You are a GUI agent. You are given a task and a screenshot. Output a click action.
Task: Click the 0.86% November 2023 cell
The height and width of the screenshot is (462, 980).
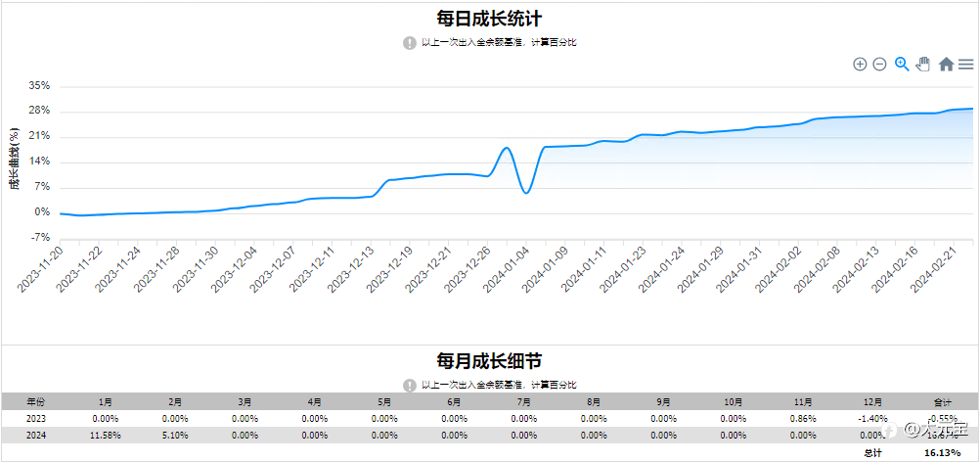pos(803,419)
